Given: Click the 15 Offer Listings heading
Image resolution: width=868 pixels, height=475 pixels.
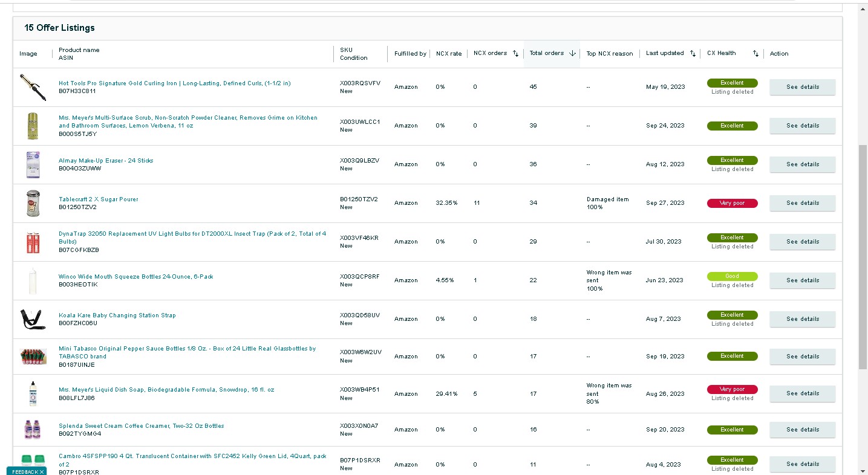Looking at the screenshot, I should [59, 28].
